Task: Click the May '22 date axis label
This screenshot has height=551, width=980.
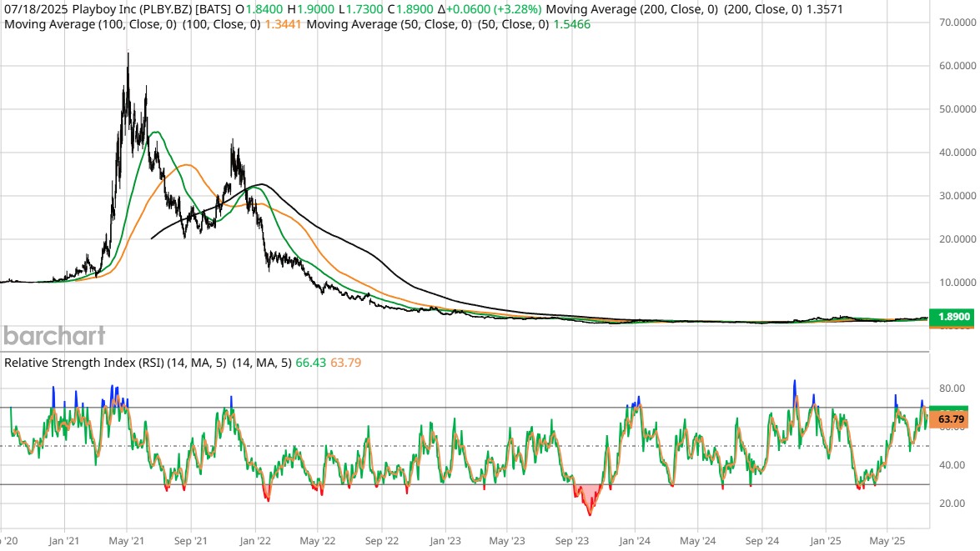Action: [318, 541]
